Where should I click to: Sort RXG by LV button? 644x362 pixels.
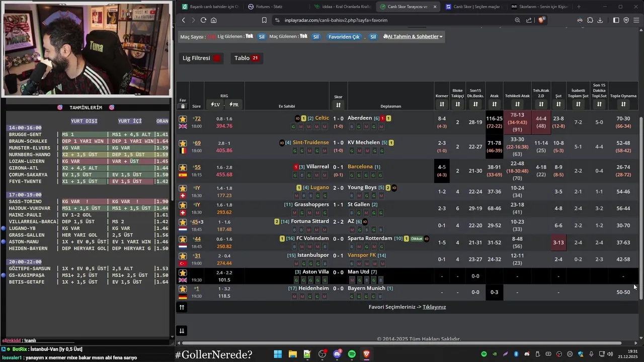[215, 105]
